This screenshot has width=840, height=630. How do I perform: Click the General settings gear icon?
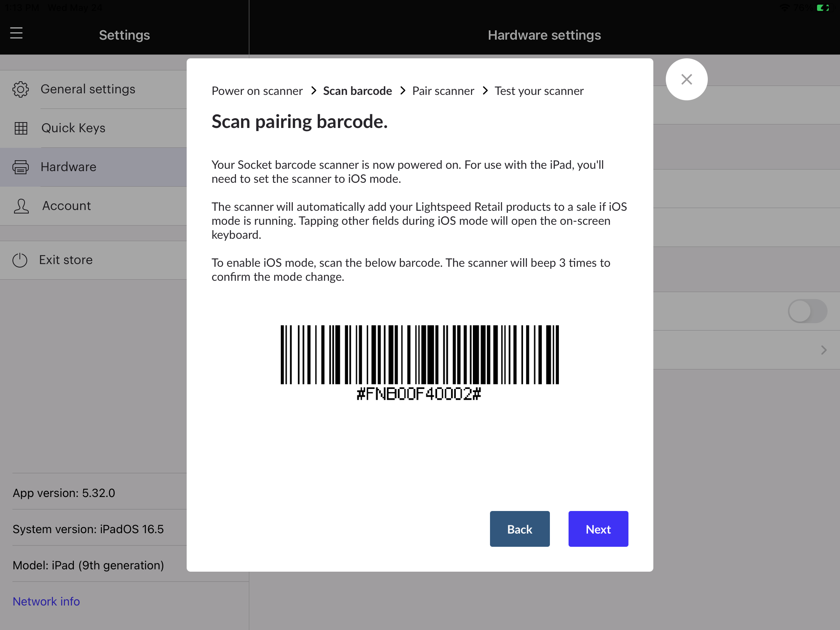point(21,89)
